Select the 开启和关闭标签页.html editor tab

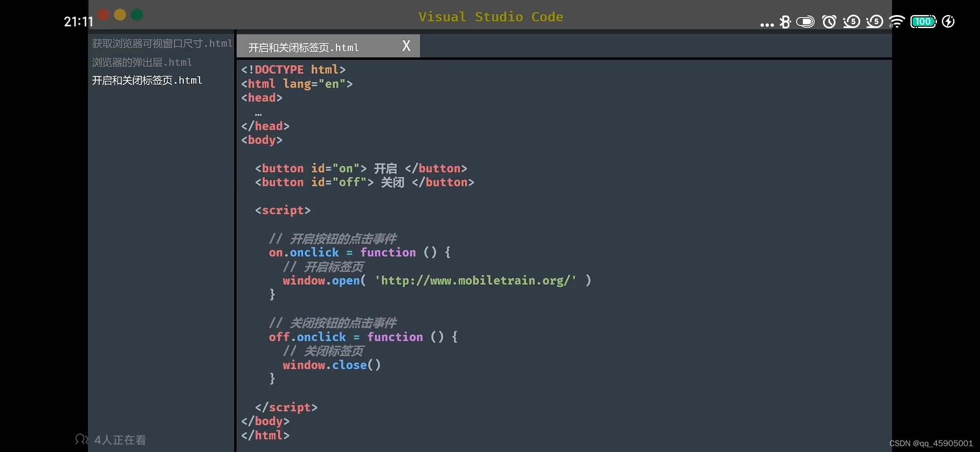(x=304, y=47)
